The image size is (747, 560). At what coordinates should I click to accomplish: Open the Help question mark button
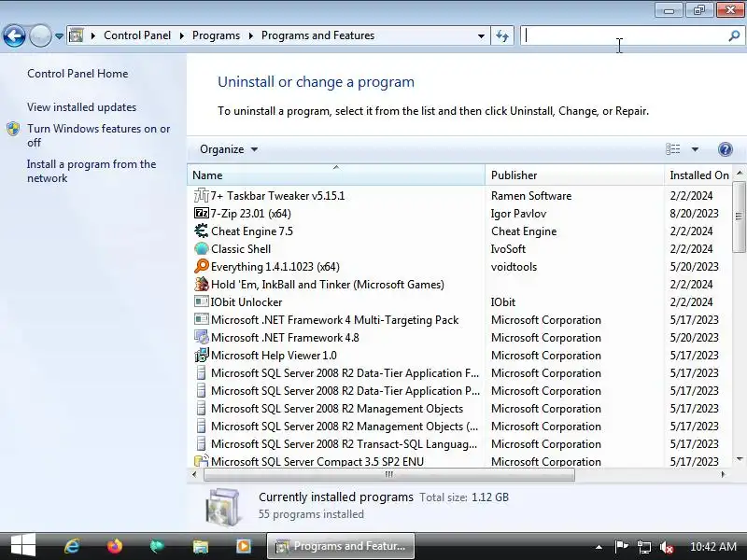726,149
